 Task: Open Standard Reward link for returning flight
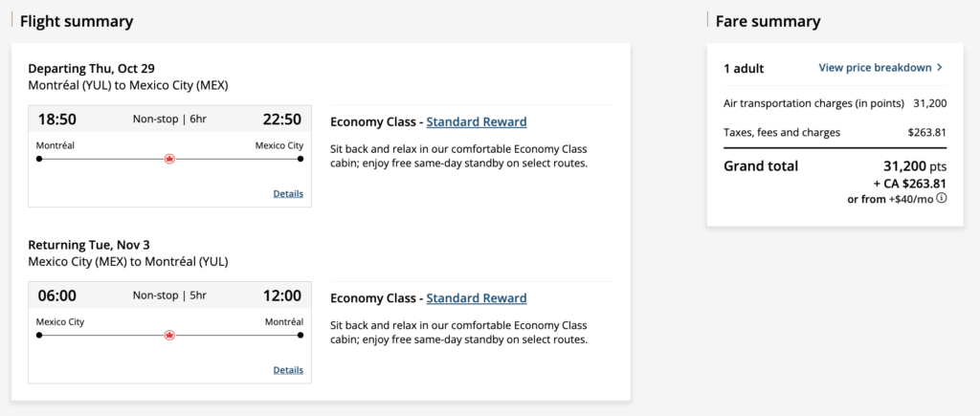point(476,298)
